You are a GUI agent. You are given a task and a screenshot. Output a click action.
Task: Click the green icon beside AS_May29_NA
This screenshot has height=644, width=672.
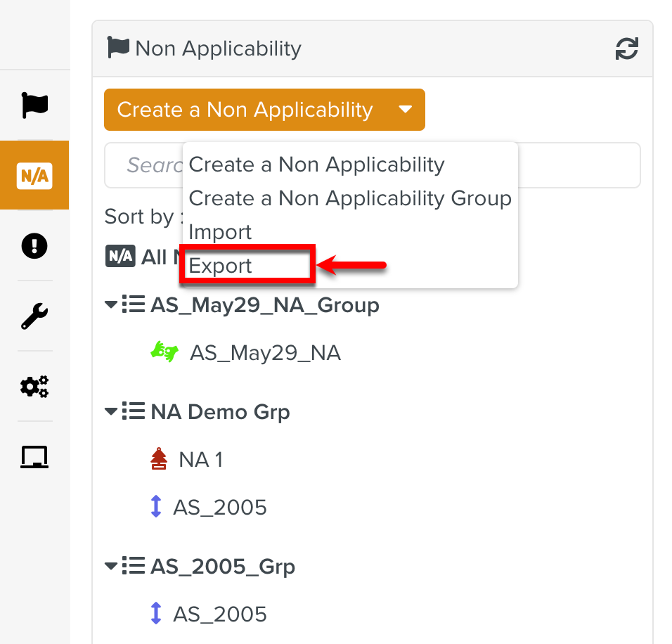(x=164, y=352)
